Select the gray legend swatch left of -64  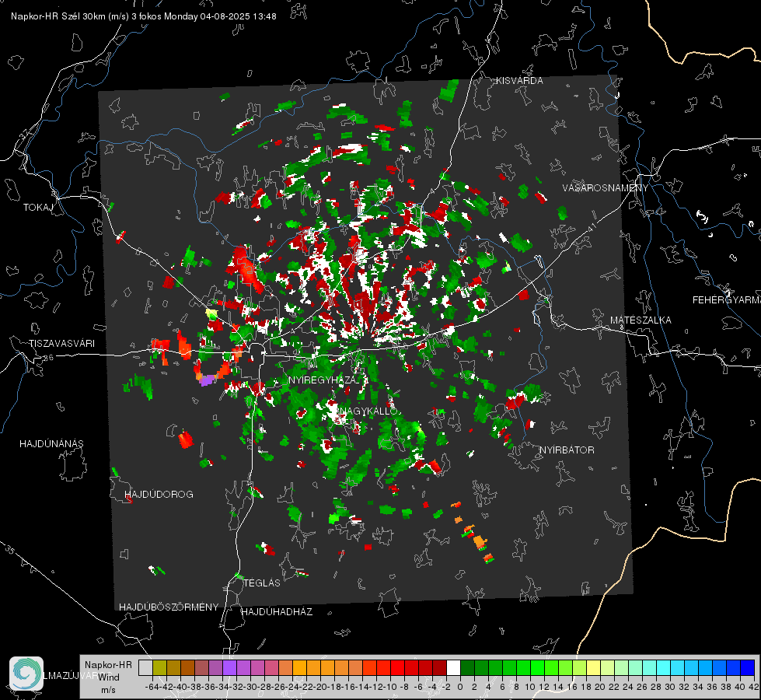point(145,667)
